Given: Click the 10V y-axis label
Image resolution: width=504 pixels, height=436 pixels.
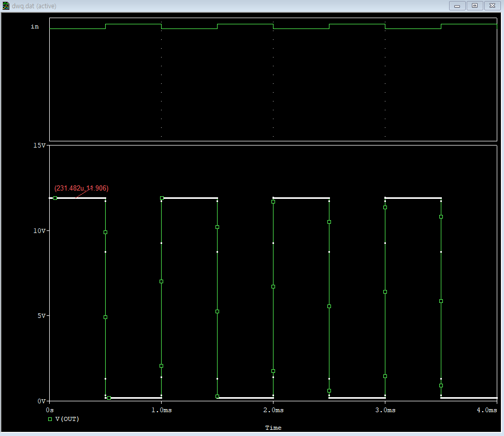Looking at the screenshot, I should (39, 231).
